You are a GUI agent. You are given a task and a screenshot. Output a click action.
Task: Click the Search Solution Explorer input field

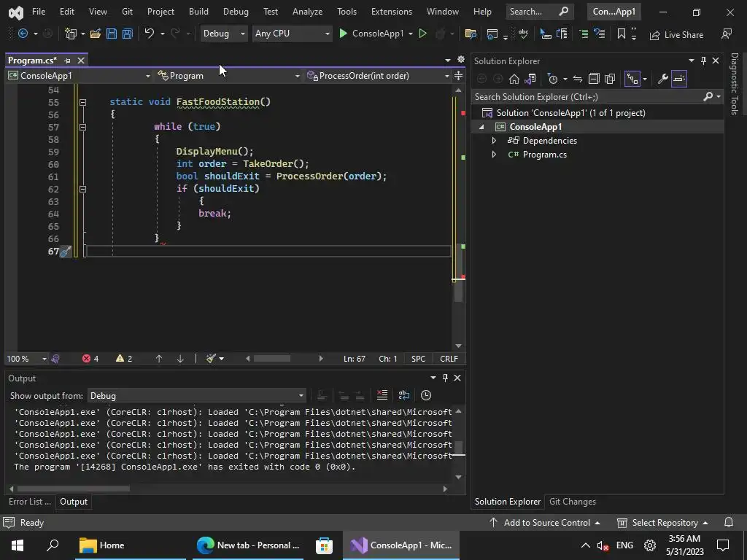(589, 97)
